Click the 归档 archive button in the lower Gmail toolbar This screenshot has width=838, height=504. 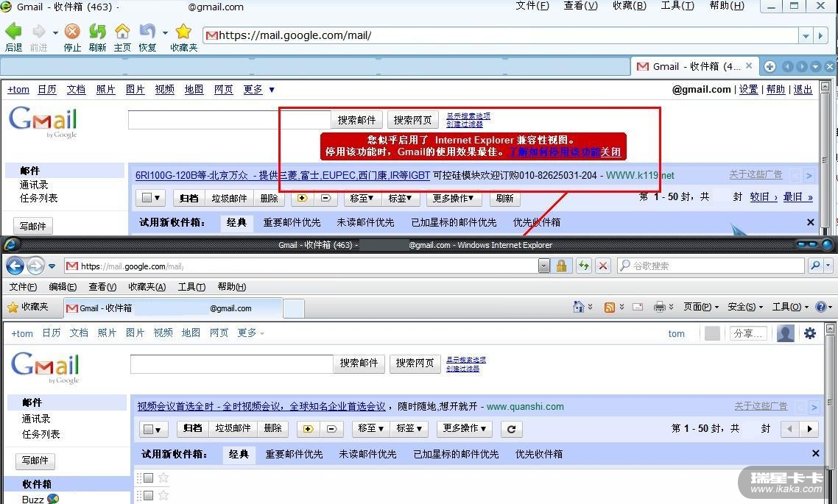coord(193,428)
